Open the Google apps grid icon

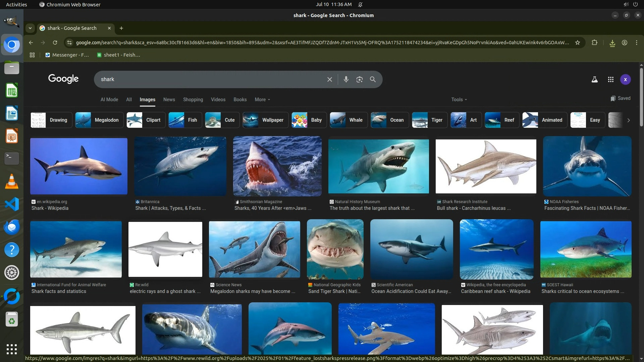click(x=610, y=79)
